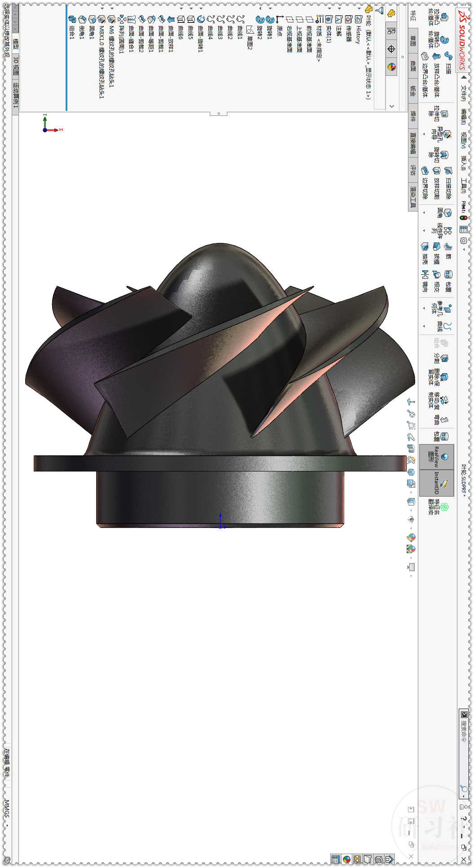Expand the 圆角 fillet dropdown arrow
474x868 pixels.
(424, 213)
